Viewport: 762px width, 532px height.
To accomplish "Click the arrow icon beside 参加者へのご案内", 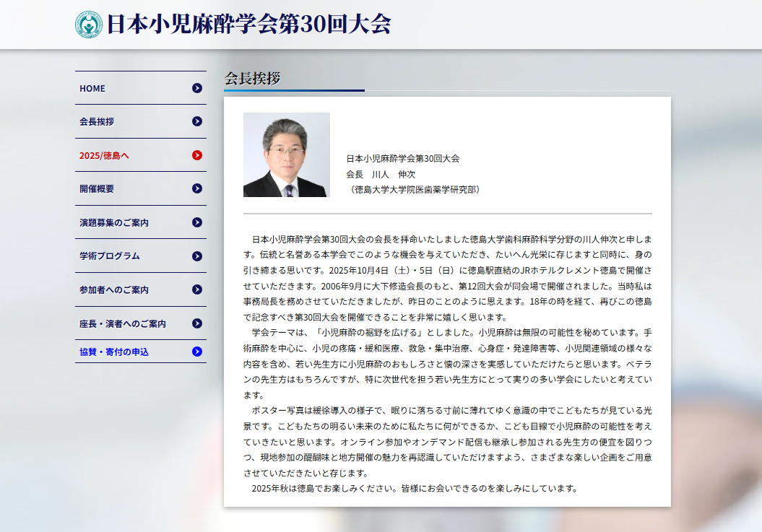I will tap(196, 289).
